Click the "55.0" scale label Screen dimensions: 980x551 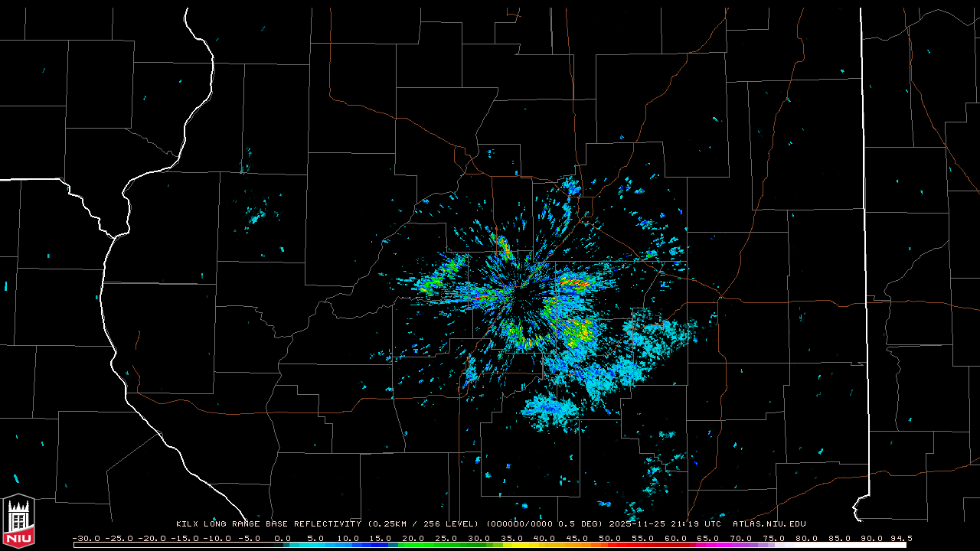(x=643, y=538)
